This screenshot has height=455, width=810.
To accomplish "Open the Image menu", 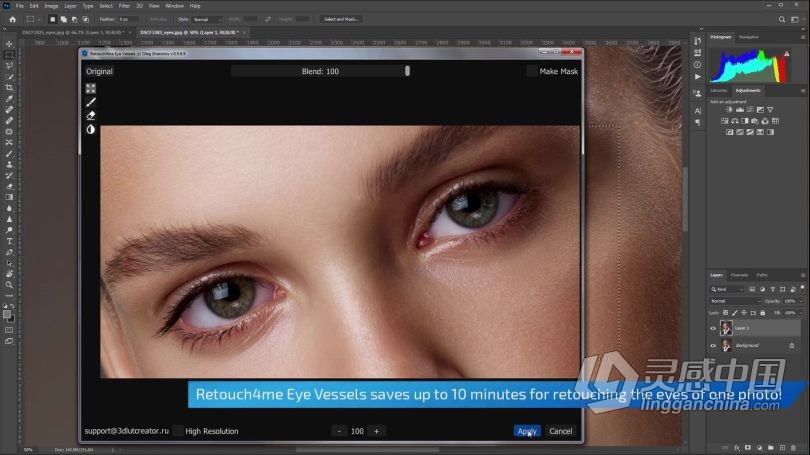I will [51, 6].
